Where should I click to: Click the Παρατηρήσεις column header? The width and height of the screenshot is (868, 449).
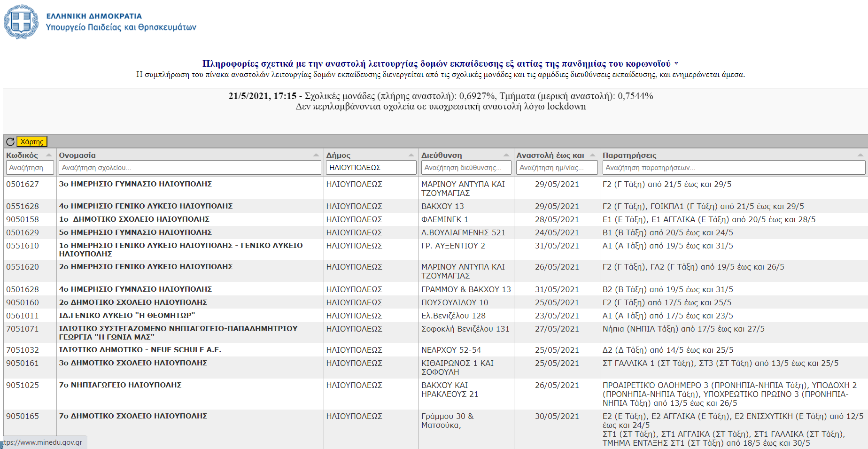(x=629, y=155)
